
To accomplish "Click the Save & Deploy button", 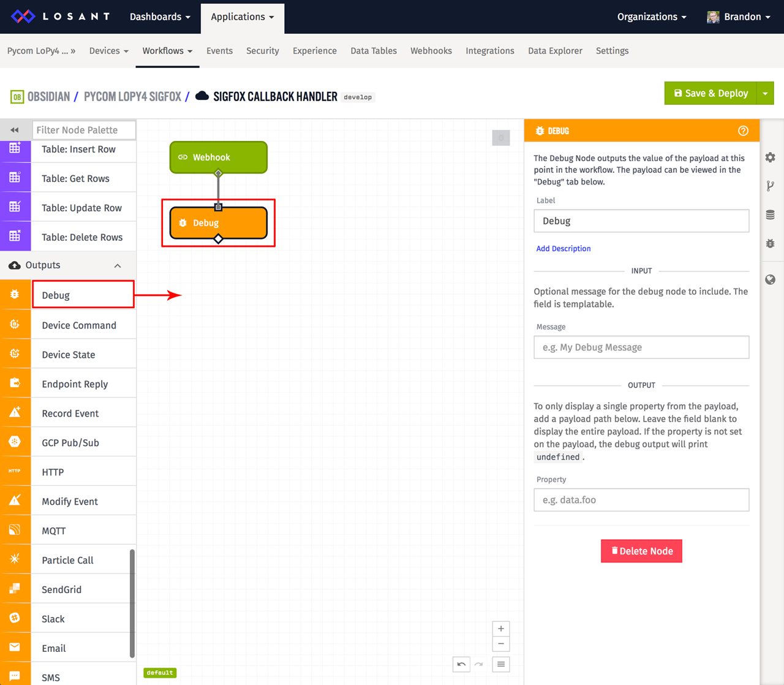I will (x=710, y=93).
